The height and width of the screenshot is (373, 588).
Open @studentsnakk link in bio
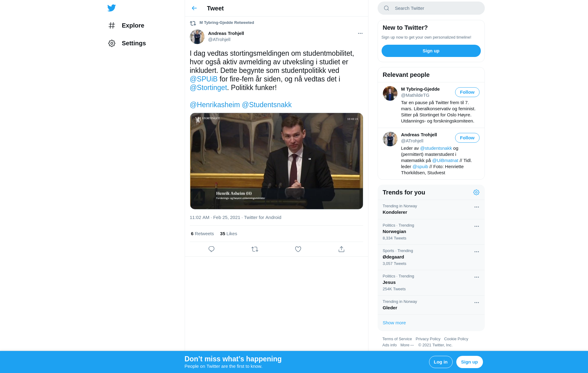[x=436, y=148]
